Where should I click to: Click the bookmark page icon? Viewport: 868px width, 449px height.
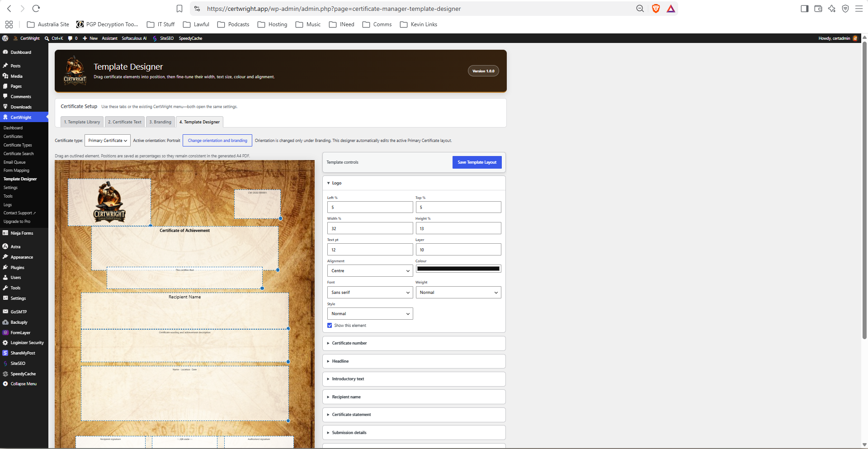[179, 9]
